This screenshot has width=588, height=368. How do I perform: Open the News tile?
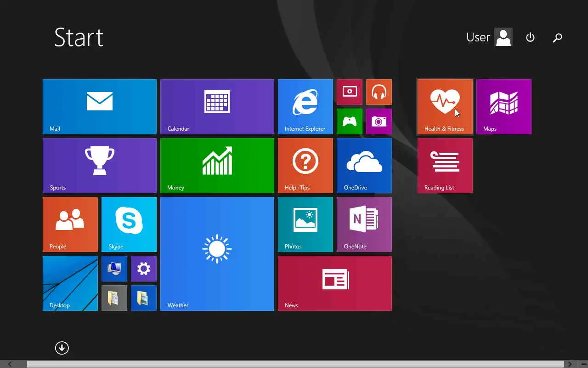tap(335, 283)
